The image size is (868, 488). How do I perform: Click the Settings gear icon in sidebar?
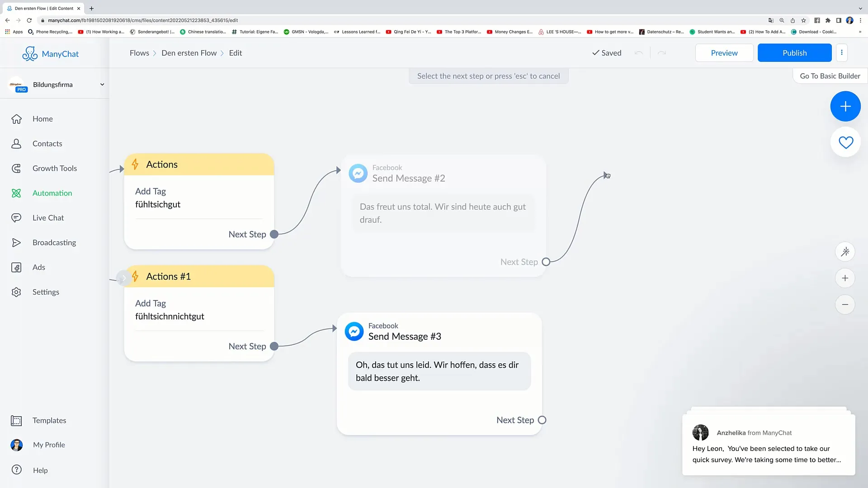coord(16,292)
